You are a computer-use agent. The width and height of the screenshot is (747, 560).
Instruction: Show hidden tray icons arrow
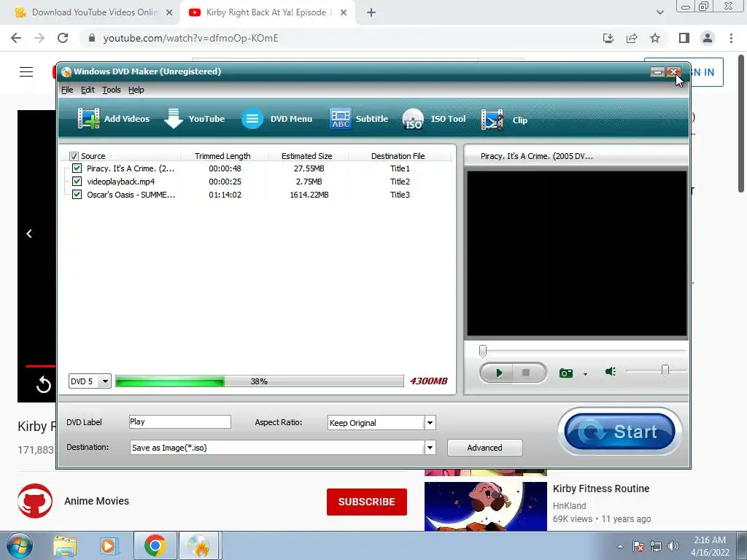(x=620, y=546)
